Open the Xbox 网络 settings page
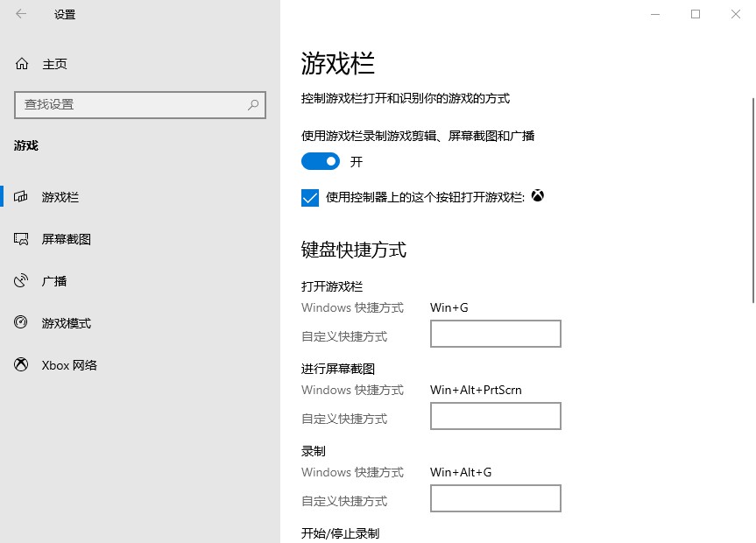This screenshot has width=756, height=543. pyautogui.click(x=68, y=365)
